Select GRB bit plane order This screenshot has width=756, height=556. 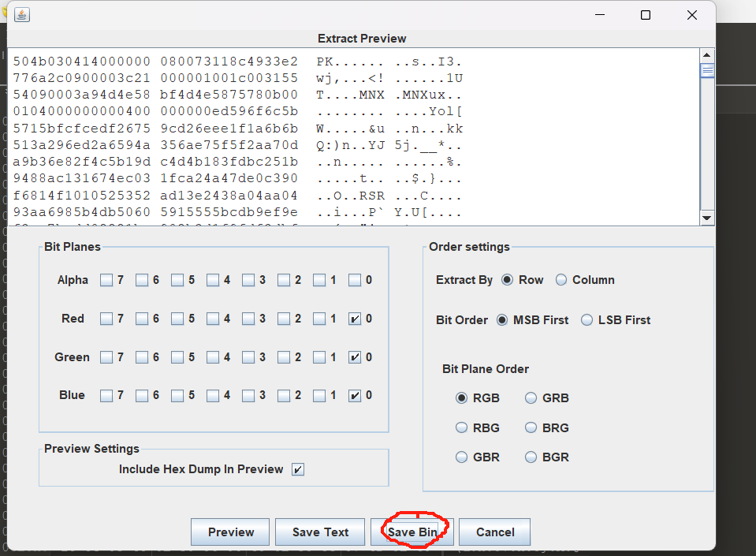pyautogui.click(x=531, y=398)
